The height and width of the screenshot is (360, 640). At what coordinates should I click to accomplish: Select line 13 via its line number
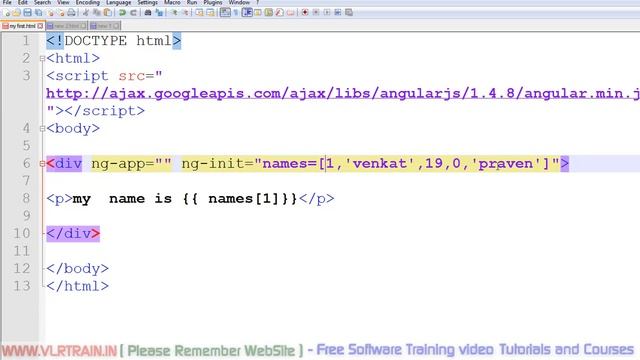coord(22,286)
